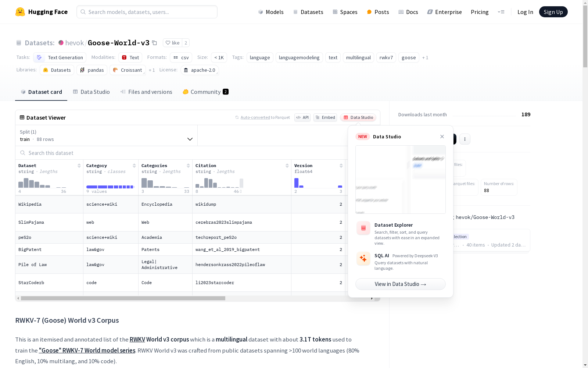Click the Data Studio preview thumbnail
The height and width of the screenshot is (368, 588).
click(x=401, y=180)
